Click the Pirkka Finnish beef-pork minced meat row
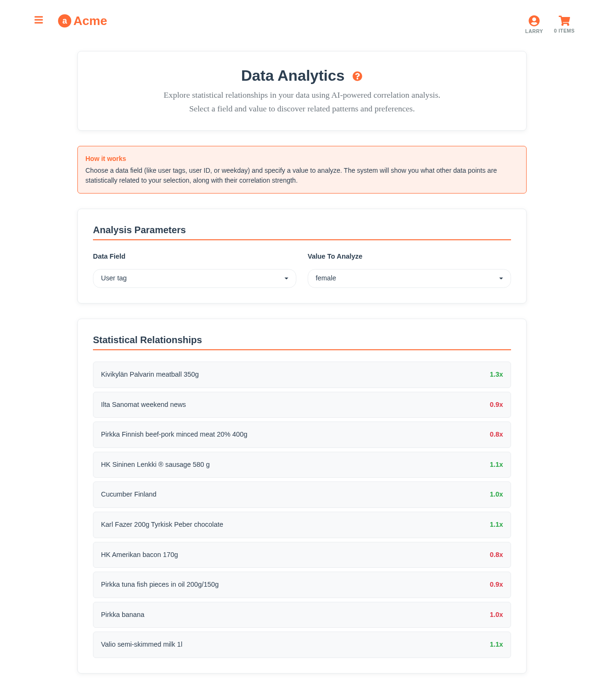The width and height of the screenshot is (604, 700). click(x=302, y=435)
